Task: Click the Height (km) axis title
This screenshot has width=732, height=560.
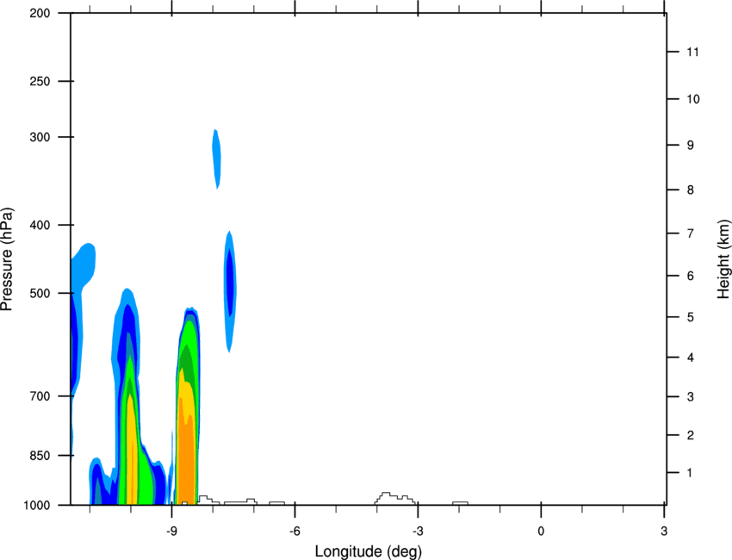Action: (x=723, y=259)
